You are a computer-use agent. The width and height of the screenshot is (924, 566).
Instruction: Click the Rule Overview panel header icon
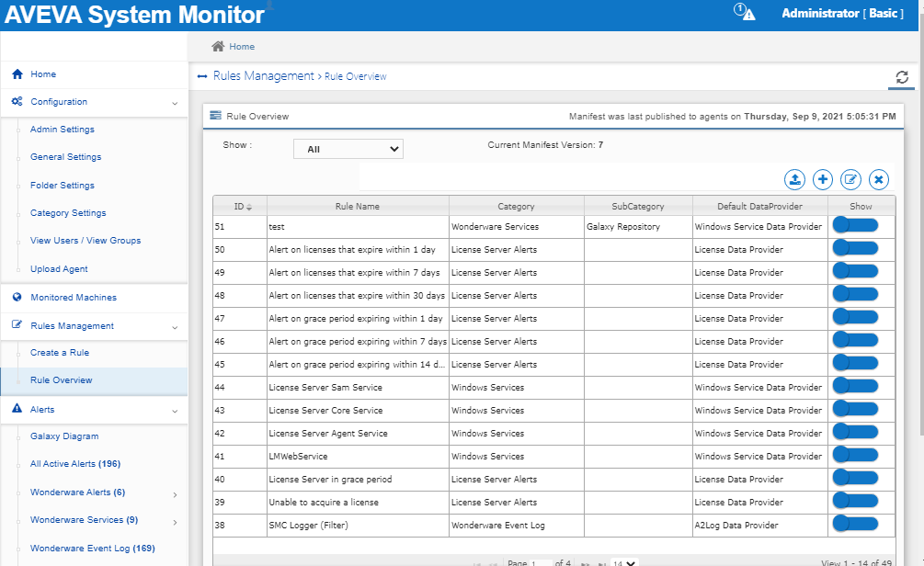coord(216,116)
